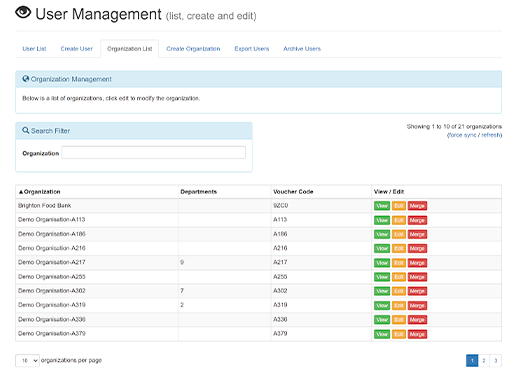The width and height of the screenshot is (517, 373).
Task: Switch to the User List tab
Action: (x=34, y=49)
